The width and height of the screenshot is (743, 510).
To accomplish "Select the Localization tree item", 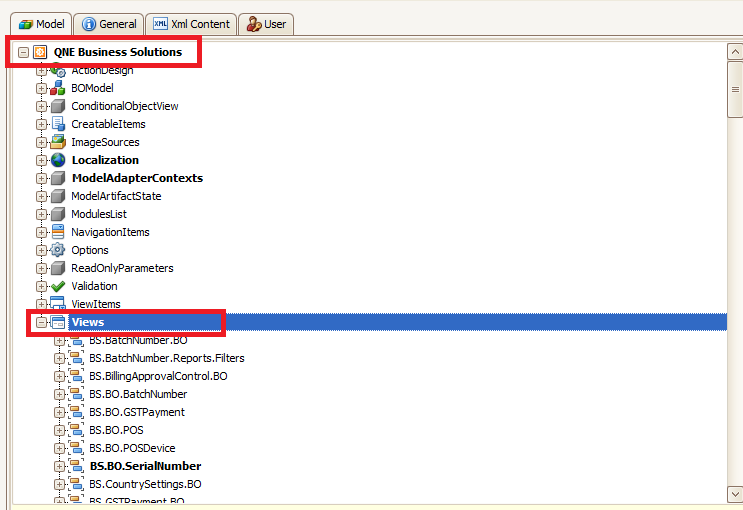I will 105,160.
